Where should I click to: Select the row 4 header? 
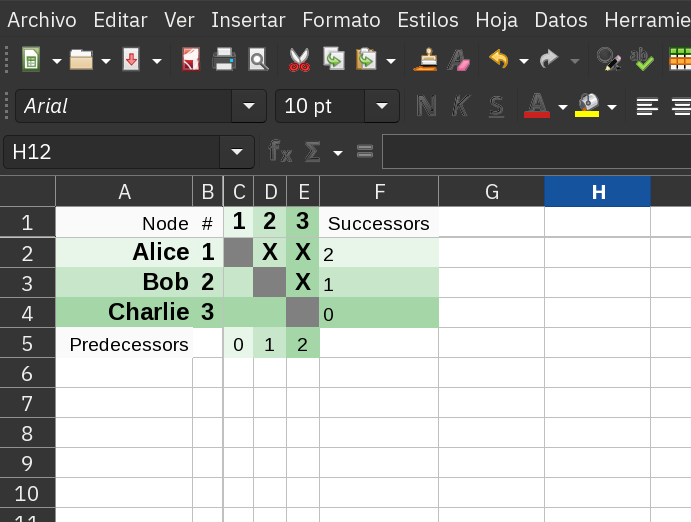(x=27, y=313)
